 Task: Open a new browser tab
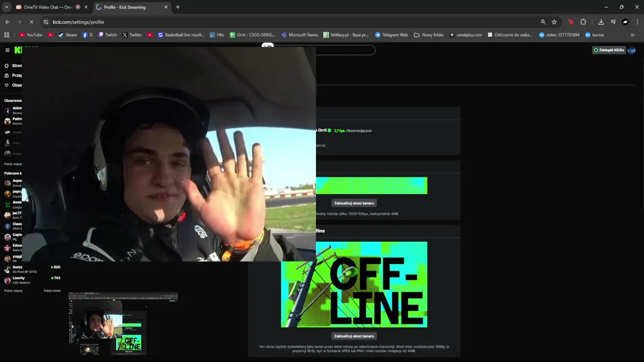[x=178, y=7]
